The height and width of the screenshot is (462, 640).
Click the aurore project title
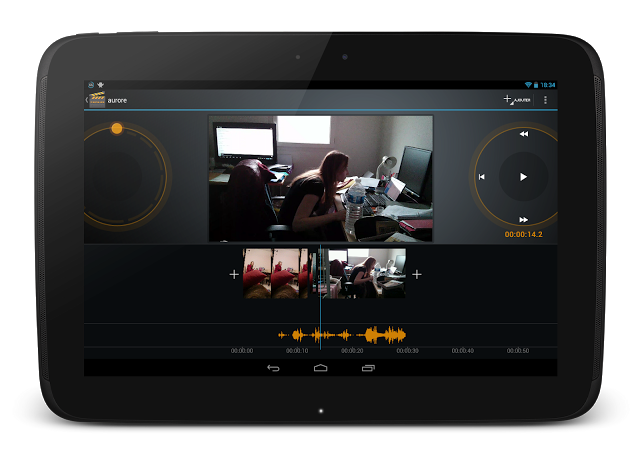tap(117, 100)
